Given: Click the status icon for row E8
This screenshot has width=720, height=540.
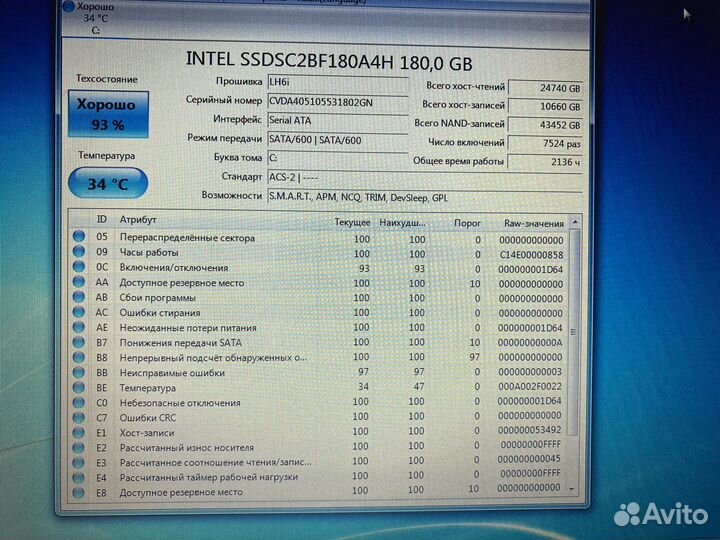Looking at the screenshot, I should click(x=79, y=492).
